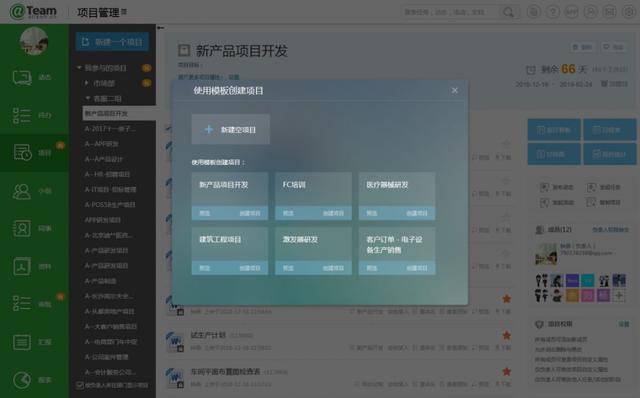Collapse the 客服二组 tree node
The image size is (640, 398).
[87, 98]
